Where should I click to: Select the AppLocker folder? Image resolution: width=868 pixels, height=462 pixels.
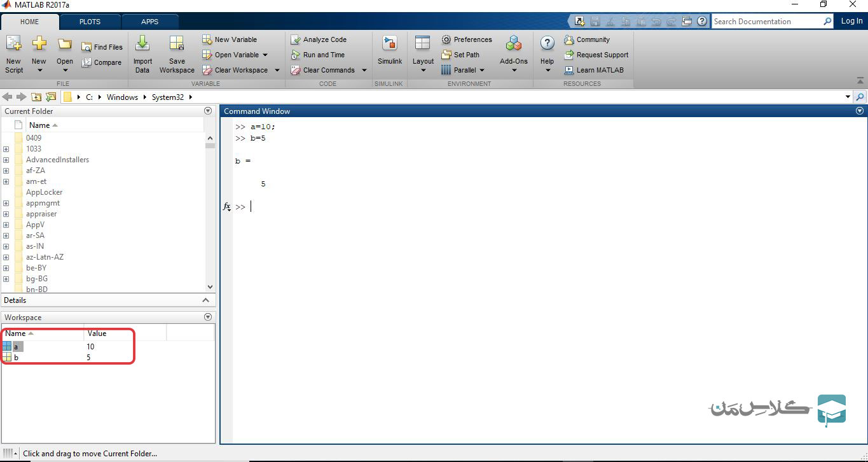44,192
